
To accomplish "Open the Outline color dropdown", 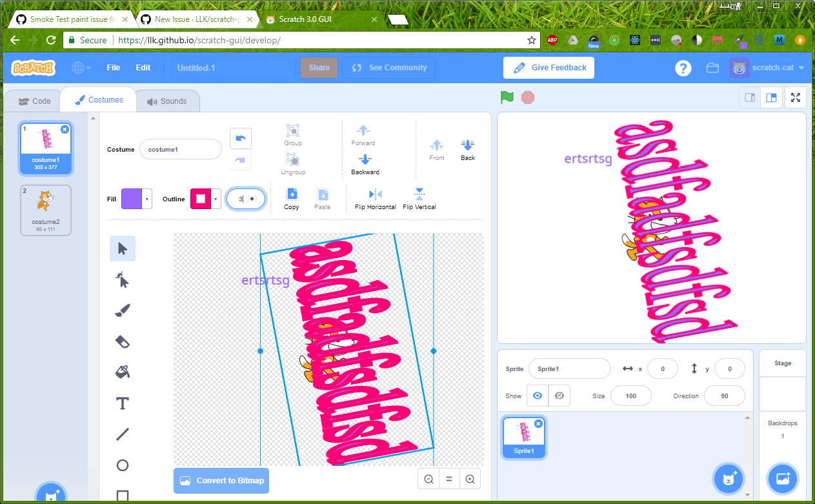I will tap(216, 199).
